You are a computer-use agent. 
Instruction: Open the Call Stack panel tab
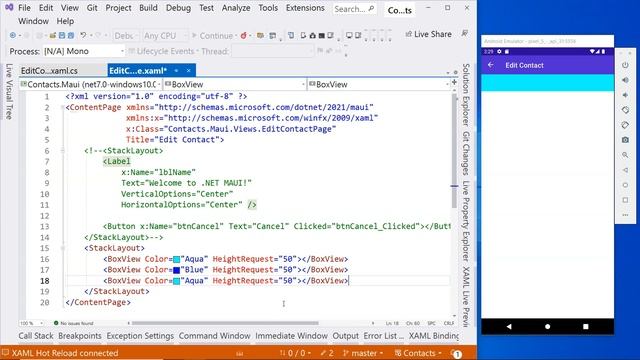[36, 336]
